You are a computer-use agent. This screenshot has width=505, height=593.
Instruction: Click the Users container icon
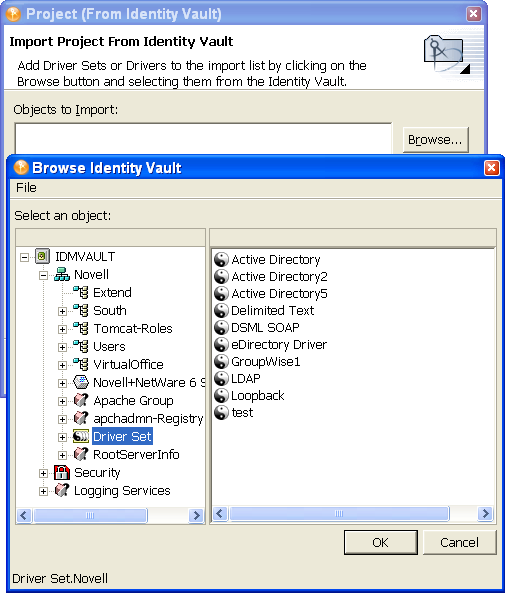point(81,346)
